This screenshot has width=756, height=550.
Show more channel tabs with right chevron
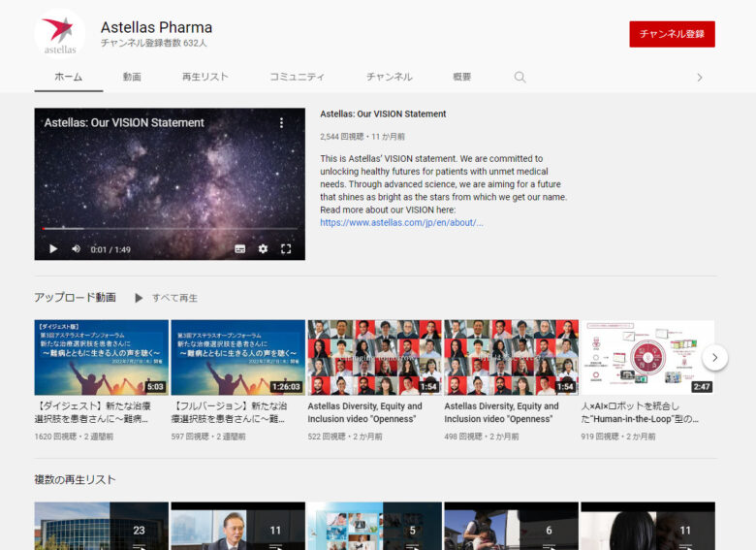[700, 78]
